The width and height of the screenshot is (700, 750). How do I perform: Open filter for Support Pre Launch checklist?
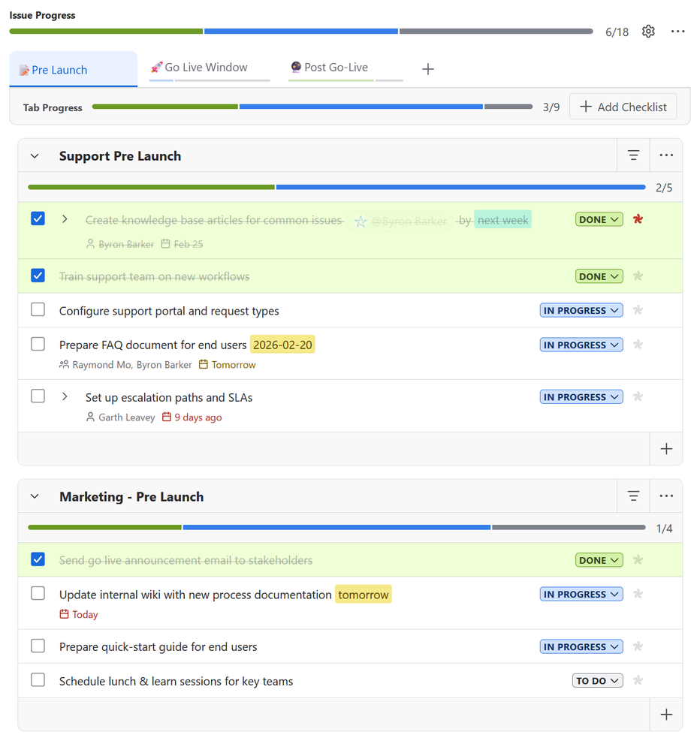click(x=633, y=155)
